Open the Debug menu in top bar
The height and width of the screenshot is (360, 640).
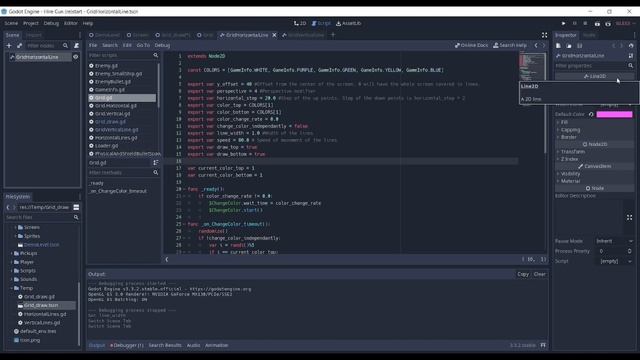coord(51,24)
